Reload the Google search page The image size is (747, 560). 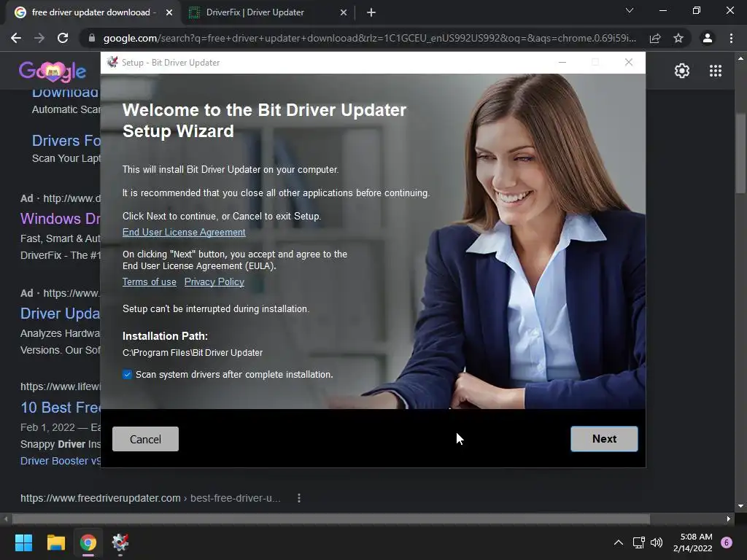63,38
